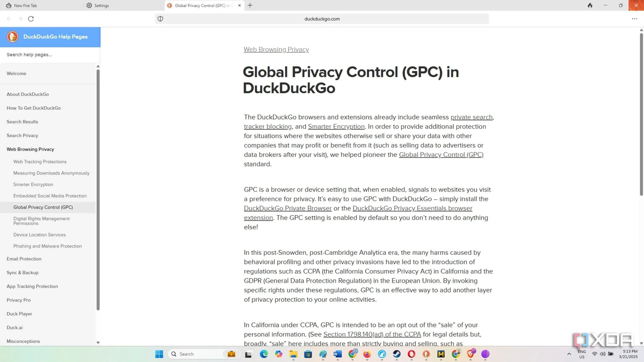Image resolution: width=644 pixels, height=362 pixels.
Task: Reload the page with the refresh icon
Action: click(31, 19)
